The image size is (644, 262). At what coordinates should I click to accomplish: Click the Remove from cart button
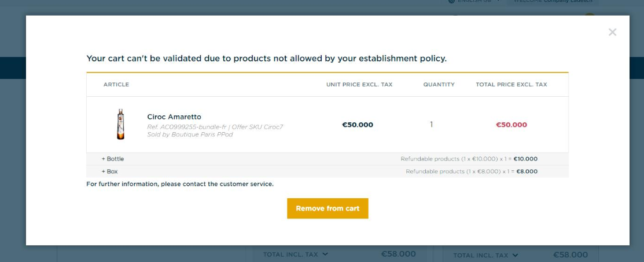pos(327,209)
